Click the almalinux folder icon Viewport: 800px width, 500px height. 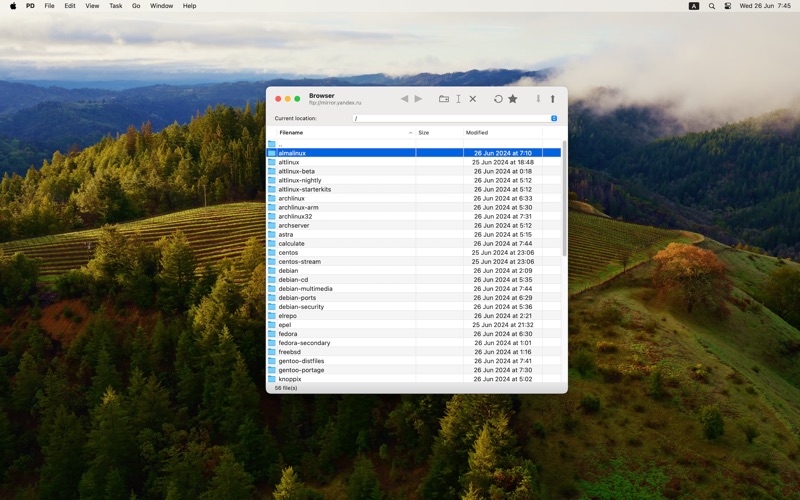272,153
